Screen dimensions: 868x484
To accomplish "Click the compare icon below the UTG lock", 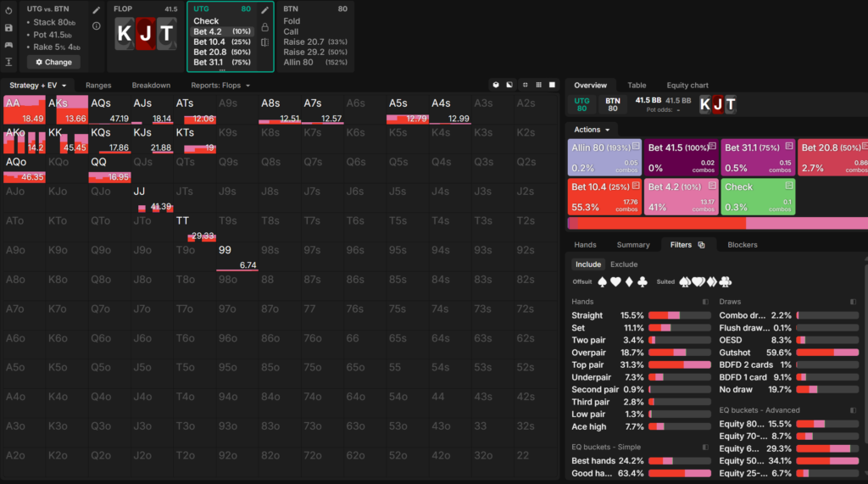I will click(x=265, y=42).
